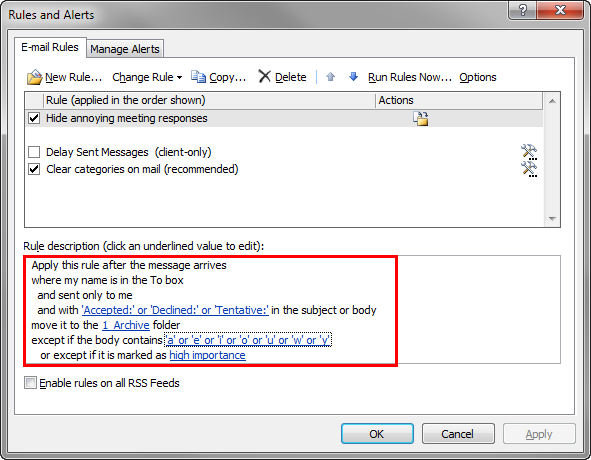This screenshot has height=460, width=591.
Task: Click the Cancel button
Action: pos(458,434)
